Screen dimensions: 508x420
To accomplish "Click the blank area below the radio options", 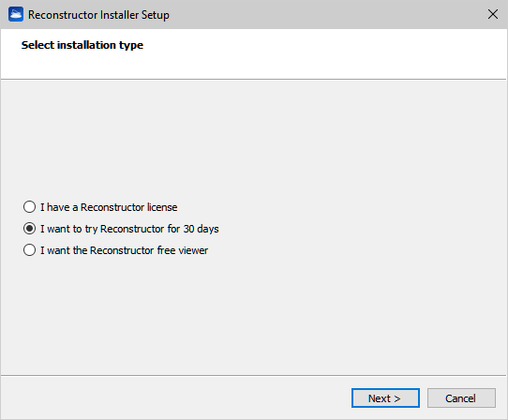I will point(253,316).
